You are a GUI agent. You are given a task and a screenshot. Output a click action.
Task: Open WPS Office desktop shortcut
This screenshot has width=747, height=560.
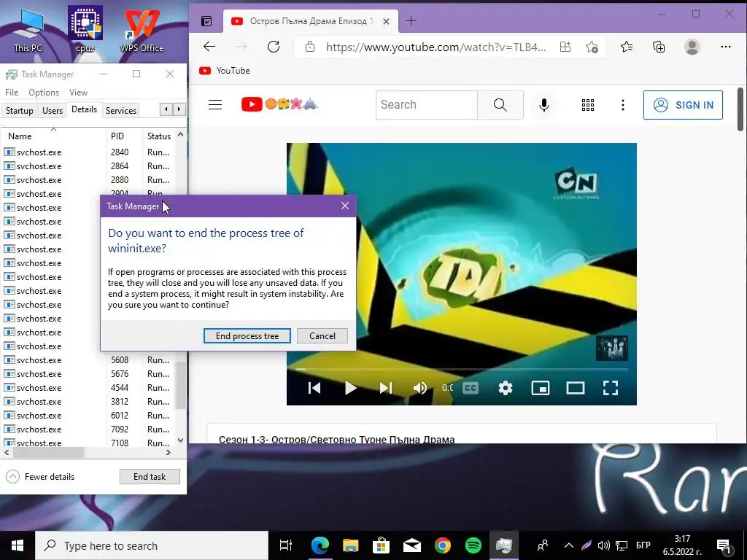point(142,29)
